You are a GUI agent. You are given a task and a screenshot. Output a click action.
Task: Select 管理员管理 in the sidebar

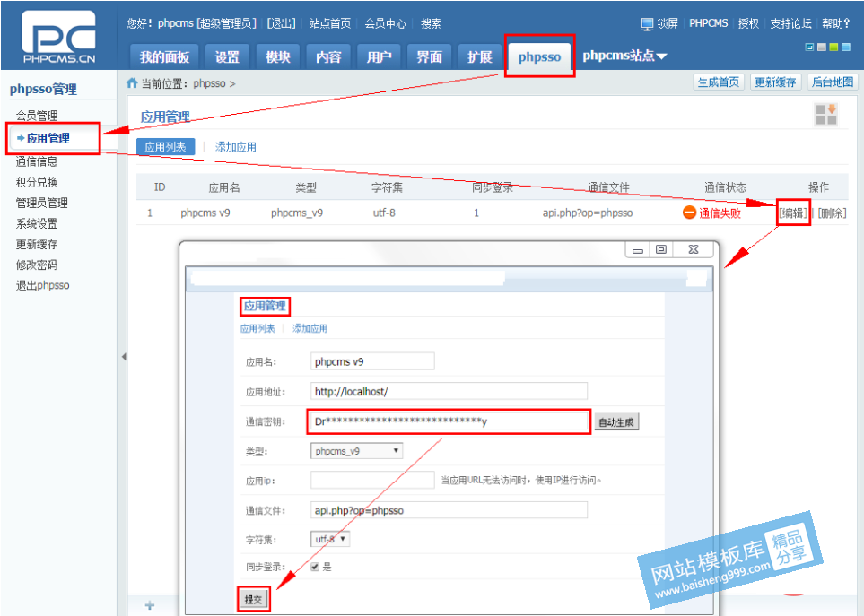pos(42,203)
